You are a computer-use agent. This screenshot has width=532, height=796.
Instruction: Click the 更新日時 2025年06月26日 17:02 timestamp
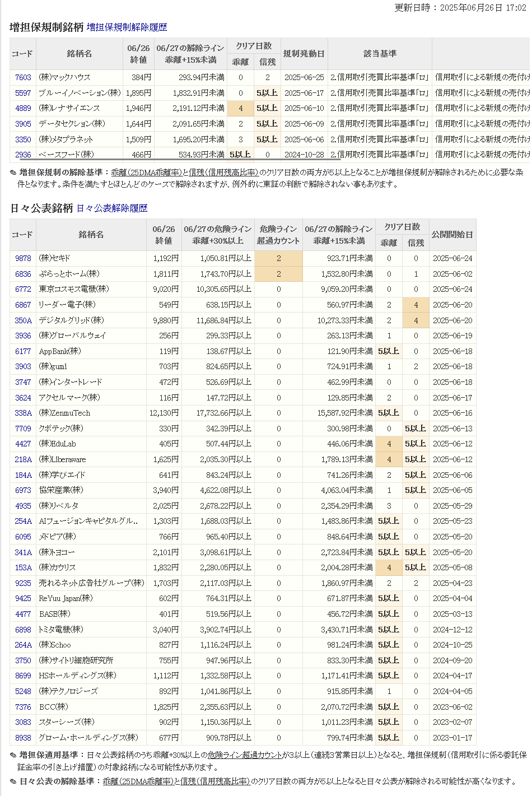[460, 8]
